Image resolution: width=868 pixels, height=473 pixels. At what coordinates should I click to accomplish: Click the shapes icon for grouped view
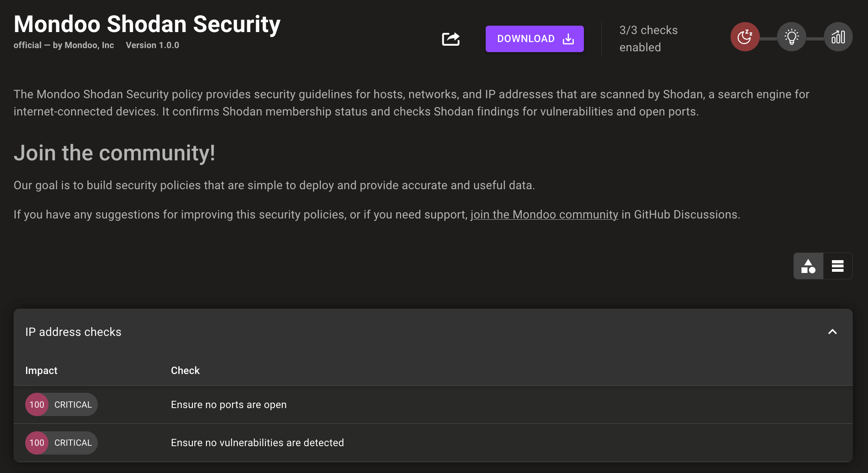tap(808, 266)
